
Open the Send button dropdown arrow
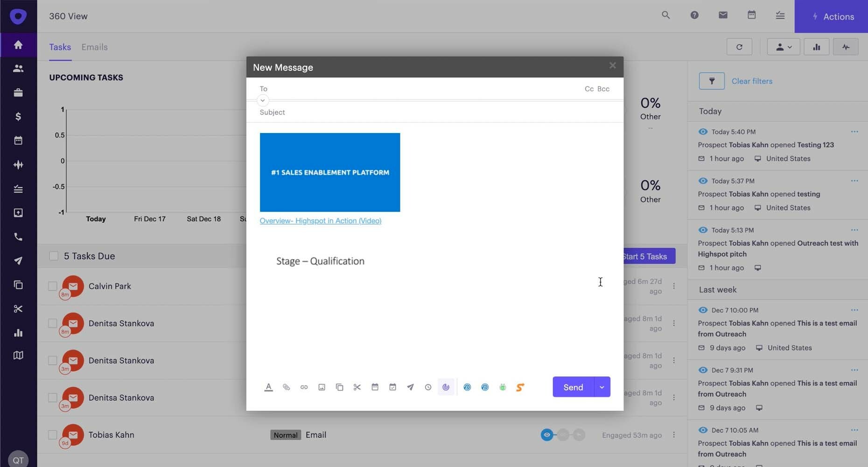point(602,387)
